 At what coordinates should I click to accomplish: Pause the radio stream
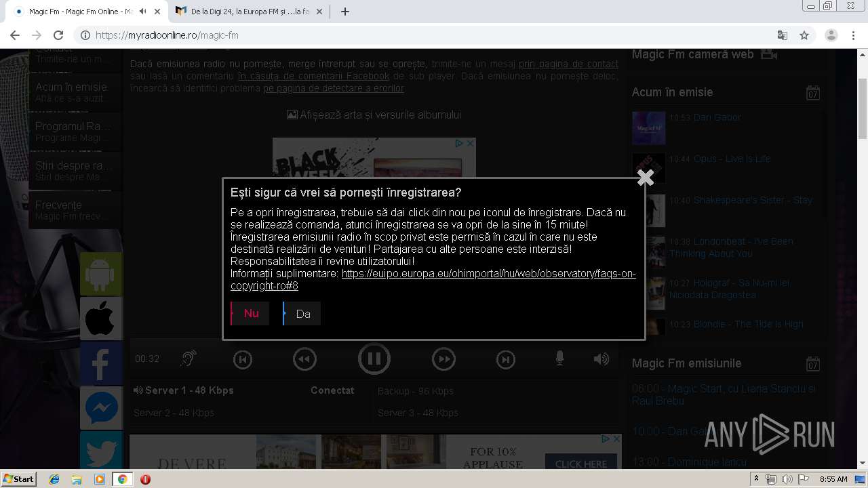coord(374,359)
